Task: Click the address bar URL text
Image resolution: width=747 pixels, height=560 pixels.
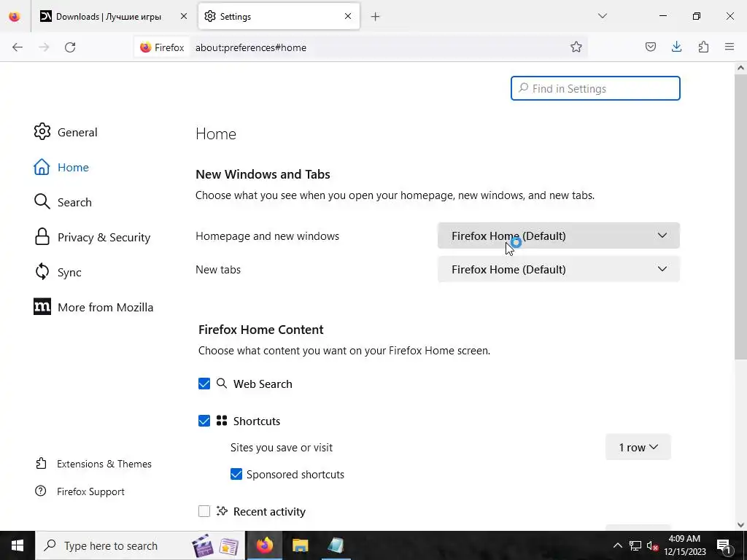Action: [x=251, y=47]
